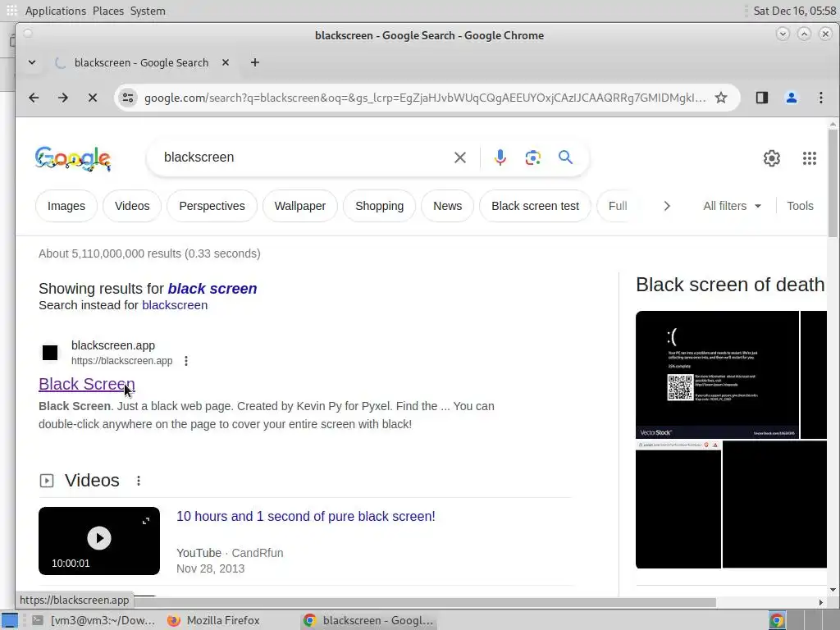Viewport: 840px width, 630px height.
Task: Open Chrome side panel
Action: point(762,98)
